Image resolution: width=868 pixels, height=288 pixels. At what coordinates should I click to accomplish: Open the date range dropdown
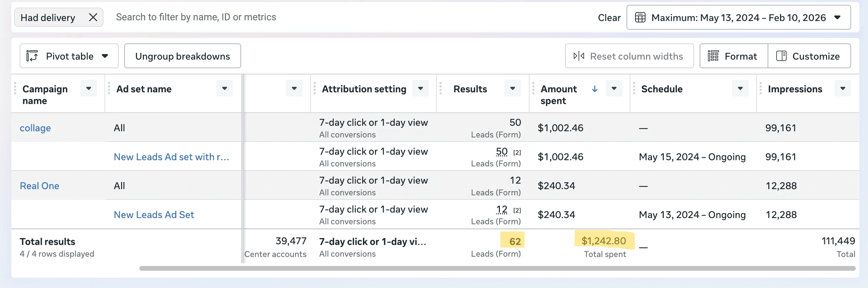tap(837, 17)
